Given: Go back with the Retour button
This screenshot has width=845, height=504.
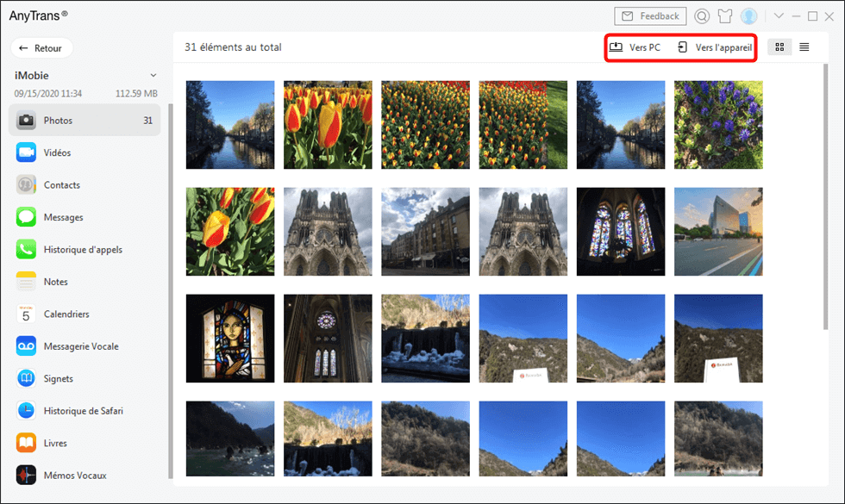Looking at the screenshot, I should pyautogui.click(x=41, y=48).
